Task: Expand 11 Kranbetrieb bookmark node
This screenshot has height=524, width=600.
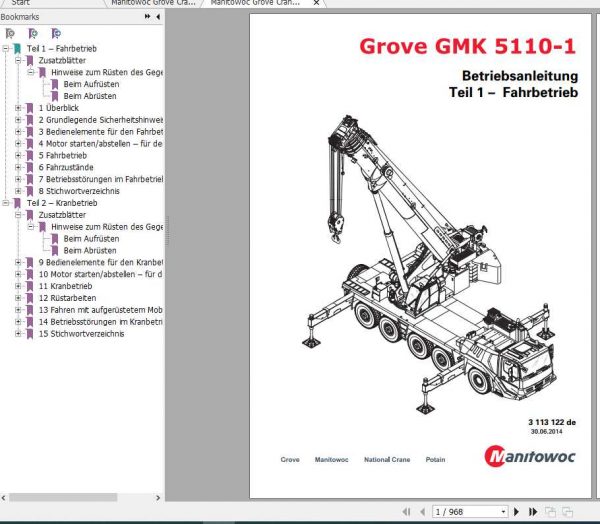Action: (18, 286)
